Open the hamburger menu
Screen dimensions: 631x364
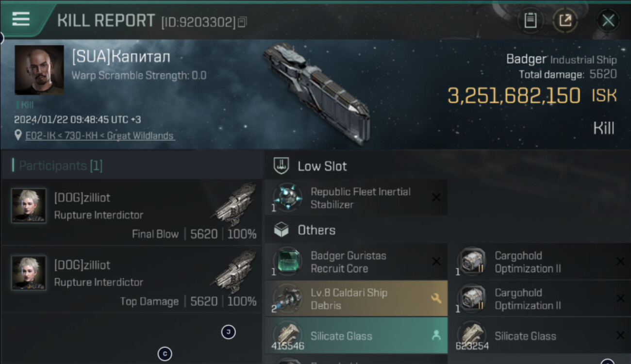coord(21,19)
